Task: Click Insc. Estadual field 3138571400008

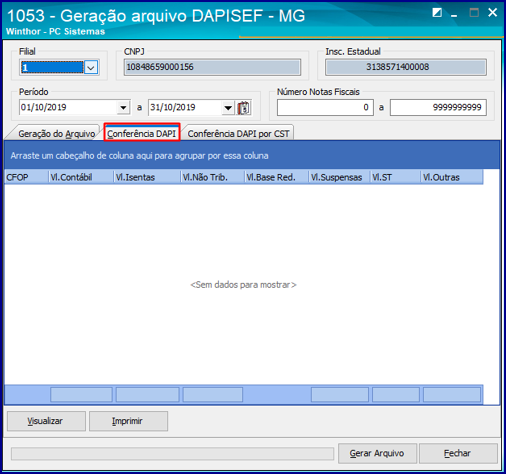Action: point(406,67)
